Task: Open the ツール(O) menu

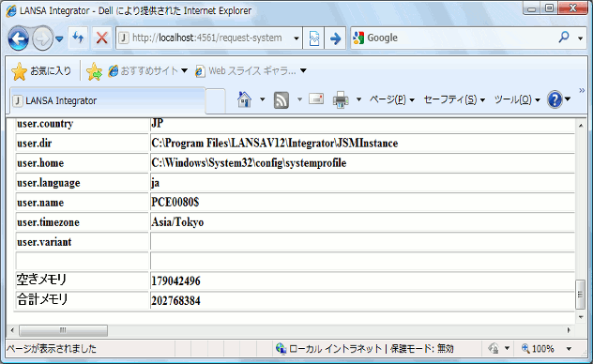Action: 517,99
